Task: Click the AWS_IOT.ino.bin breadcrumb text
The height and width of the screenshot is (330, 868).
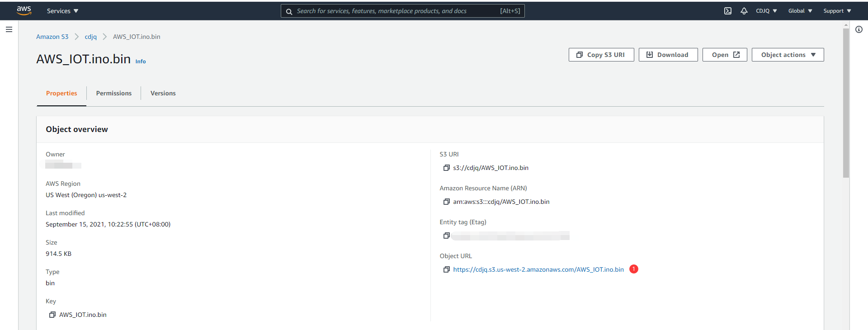Action: point(137,37)
